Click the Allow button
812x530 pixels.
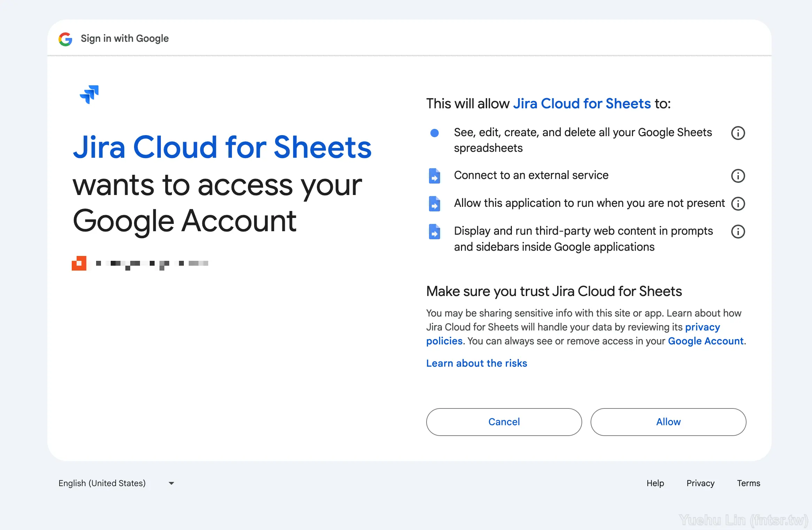[x=668, y=422]
